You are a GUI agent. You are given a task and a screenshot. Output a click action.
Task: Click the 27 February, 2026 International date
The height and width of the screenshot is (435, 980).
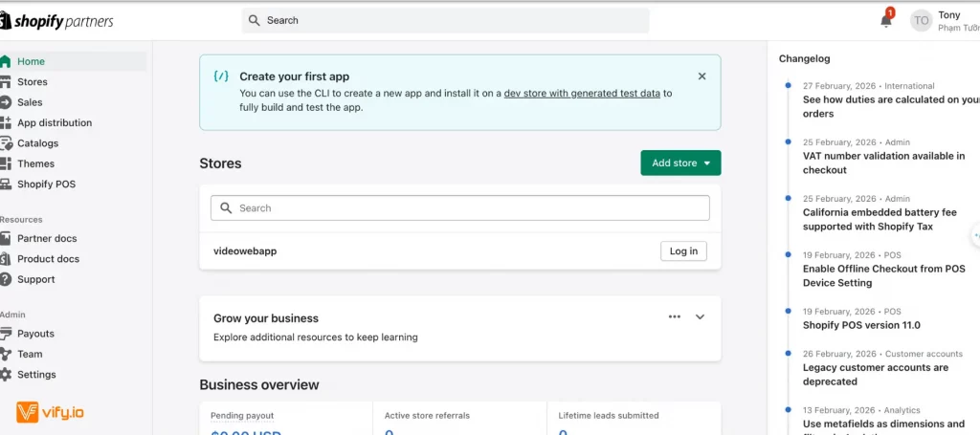click(869, 86)
